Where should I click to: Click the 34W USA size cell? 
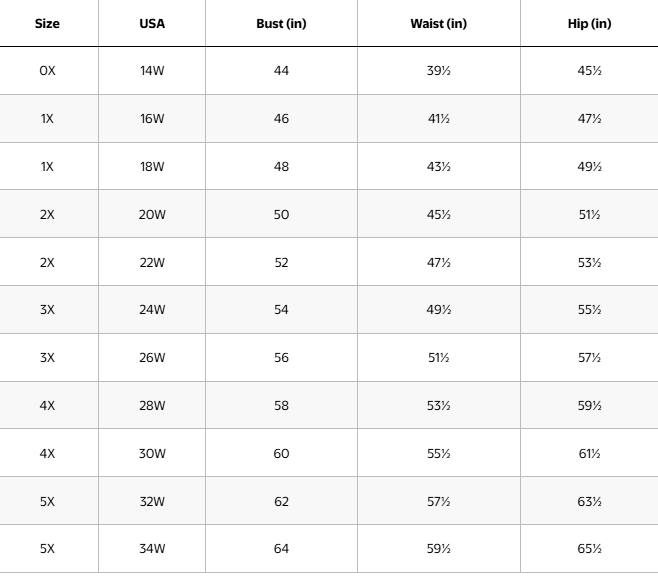coord(152,548)
